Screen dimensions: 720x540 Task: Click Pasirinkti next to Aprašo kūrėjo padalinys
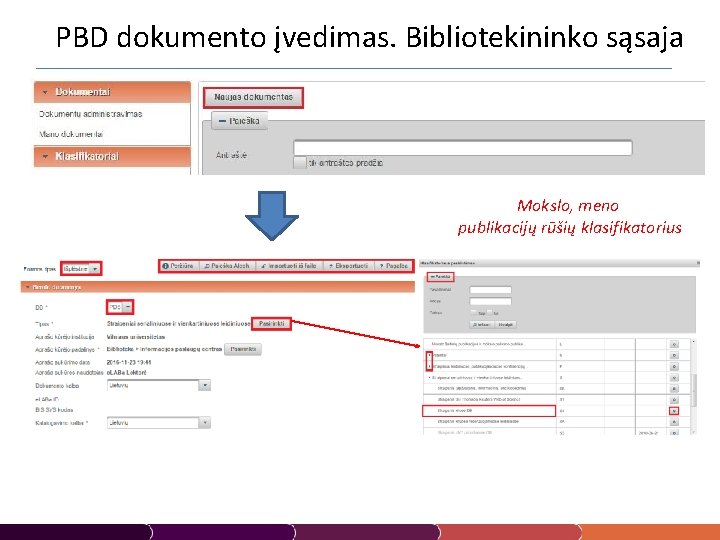coord(243,349)
